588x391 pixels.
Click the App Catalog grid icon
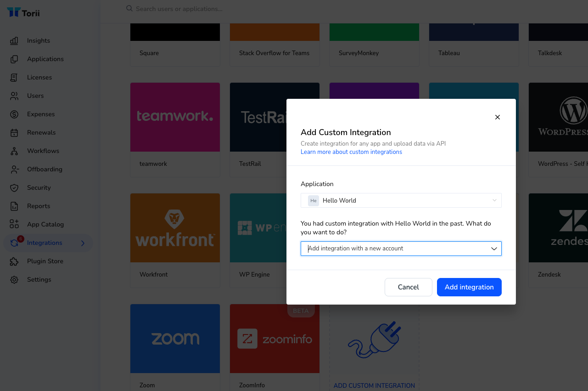coord(14,224)
